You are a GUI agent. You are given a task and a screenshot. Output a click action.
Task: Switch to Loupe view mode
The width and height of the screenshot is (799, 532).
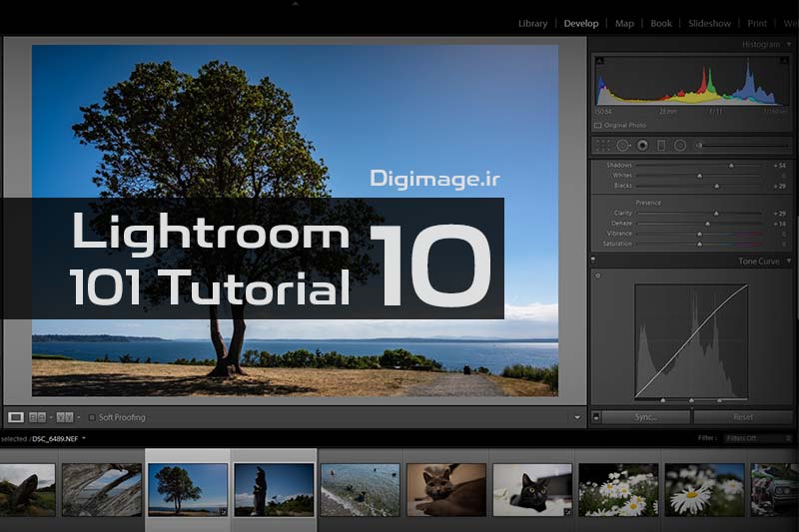(16, 417)
